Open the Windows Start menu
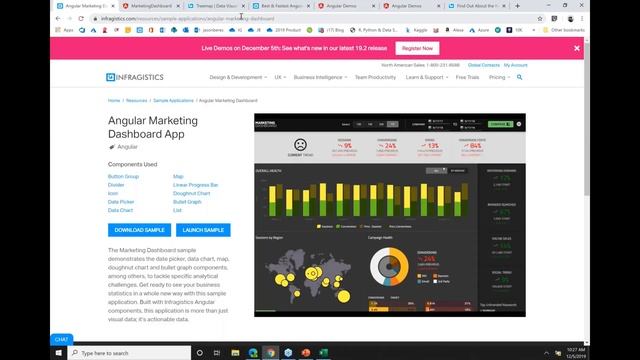This screenshot has width=640, height=360. (58, 353)
